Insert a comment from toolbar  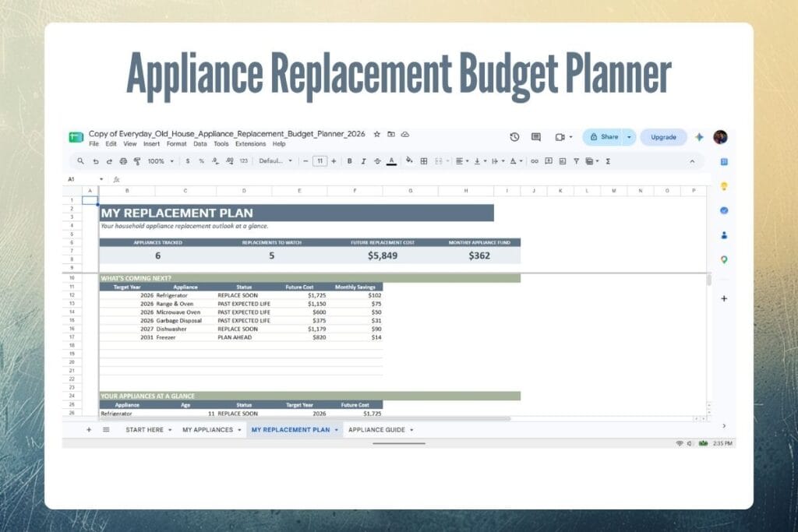coord(549,161)
